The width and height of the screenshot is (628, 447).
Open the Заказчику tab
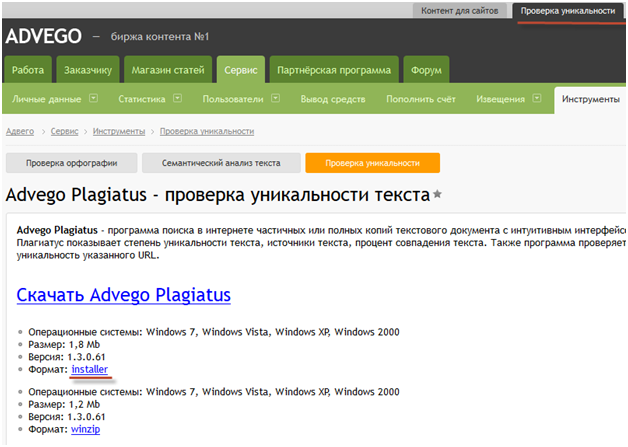point(88,70)
